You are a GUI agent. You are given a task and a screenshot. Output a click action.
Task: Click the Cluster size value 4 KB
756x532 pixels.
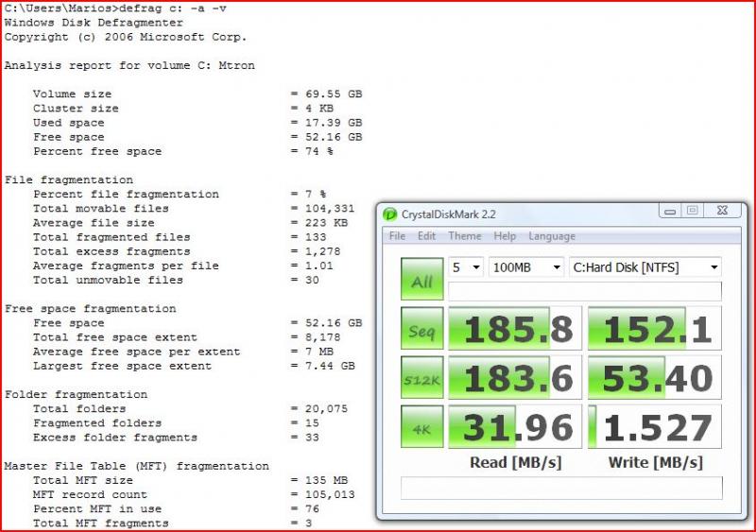[318, 108]
